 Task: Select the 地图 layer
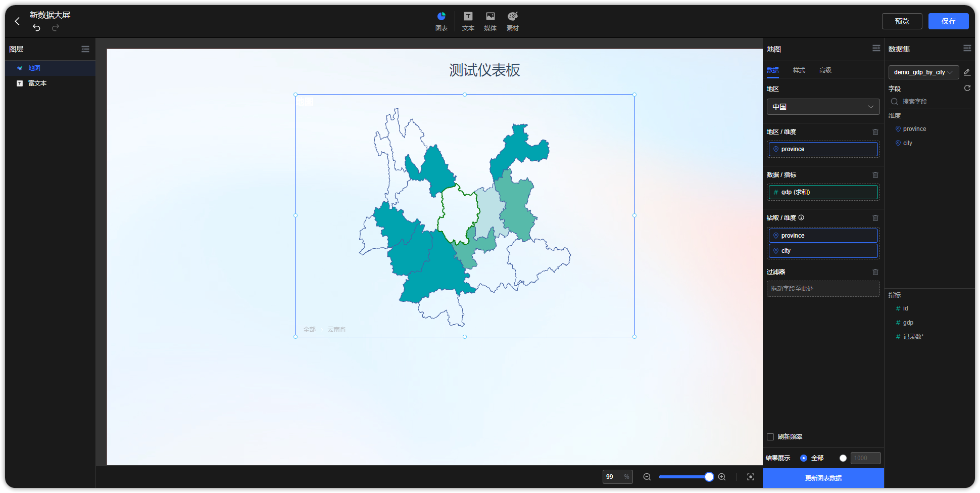51,68
